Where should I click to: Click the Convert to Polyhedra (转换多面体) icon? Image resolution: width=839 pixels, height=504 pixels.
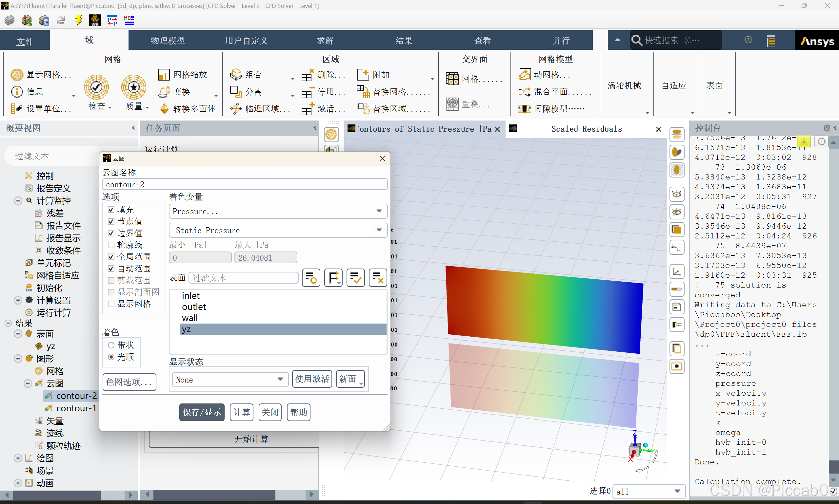(164, 109)
